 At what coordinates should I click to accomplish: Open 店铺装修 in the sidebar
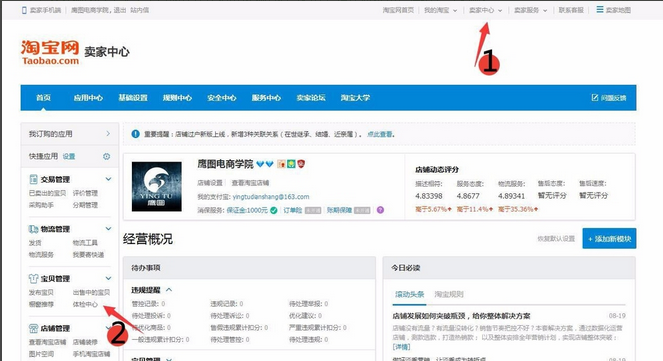coord(85,342)
